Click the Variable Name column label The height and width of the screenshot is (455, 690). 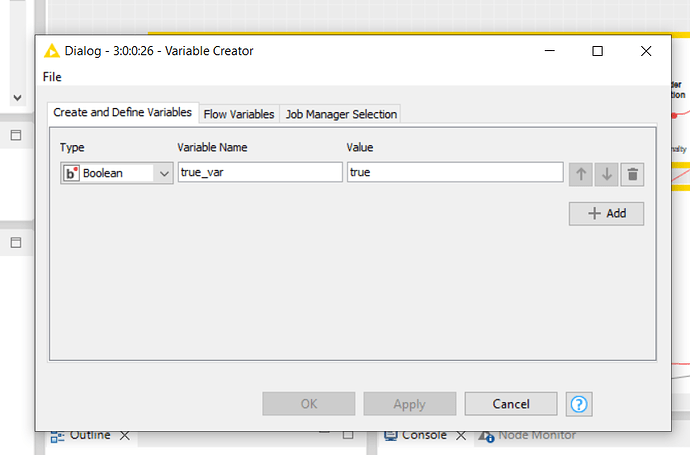[x=213, y=147]
